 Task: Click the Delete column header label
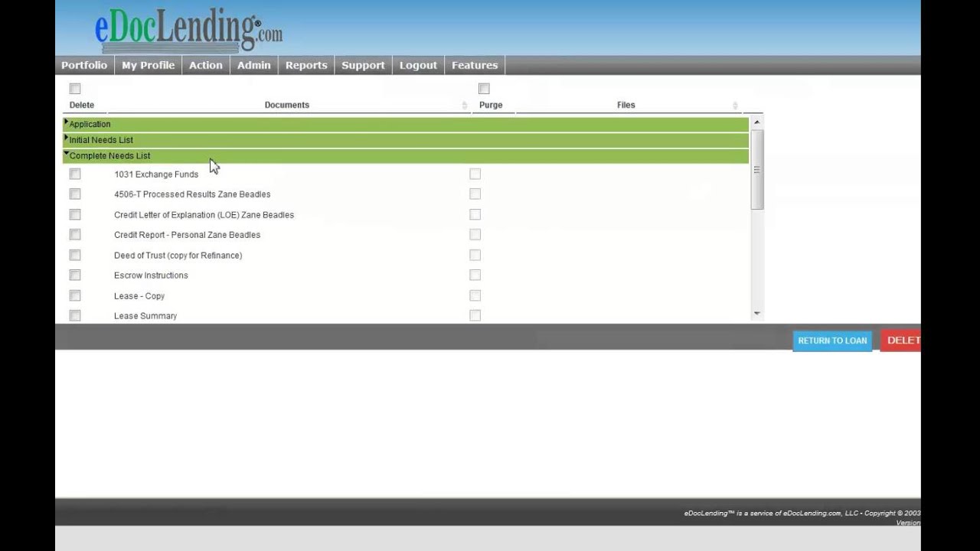(x=82, y=105)
